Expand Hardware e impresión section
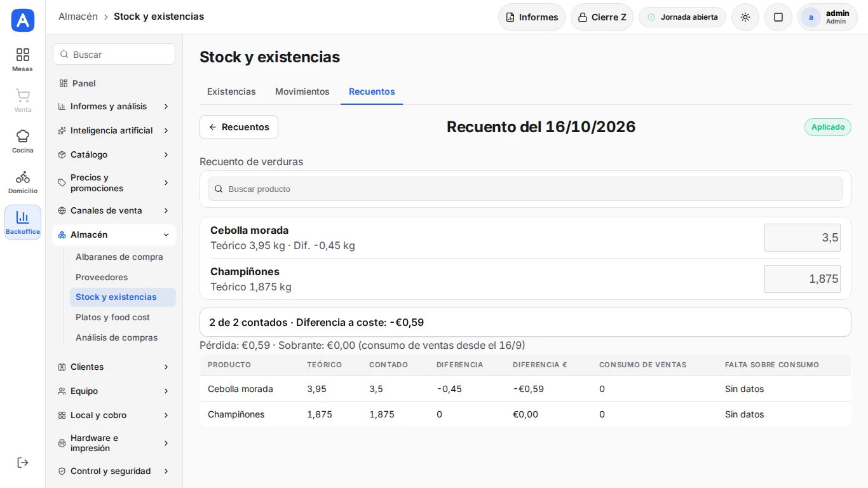Image resolution: width=868 pixels, height=488 pixels. [x=114, y=443]
